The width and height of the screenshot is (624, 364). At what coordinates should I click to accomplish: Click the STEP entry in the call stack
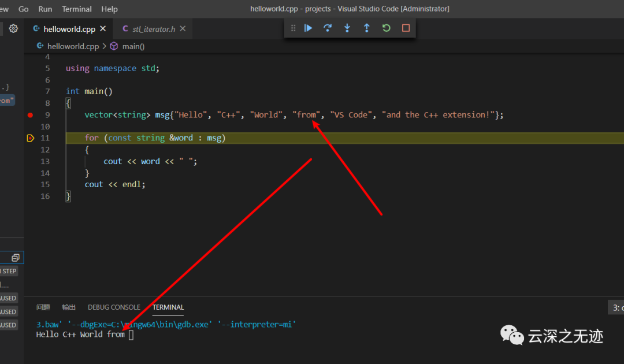9,272
